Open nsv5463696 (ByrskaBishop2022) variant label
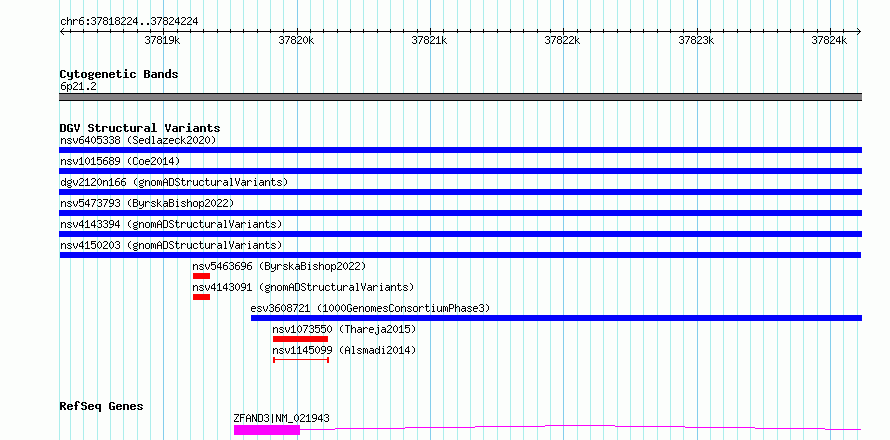 279,266
